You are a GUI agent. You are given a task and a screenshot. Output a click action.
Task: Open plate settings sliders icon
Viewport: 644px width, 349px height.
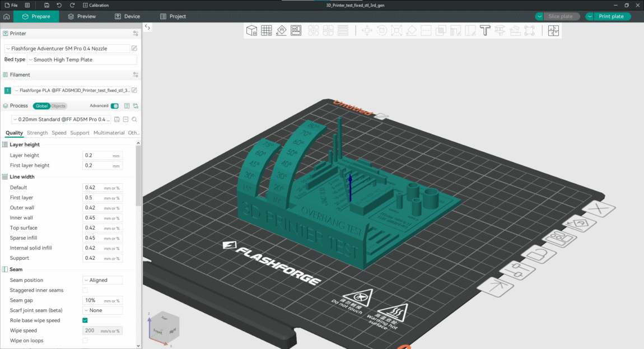point(517,271)
